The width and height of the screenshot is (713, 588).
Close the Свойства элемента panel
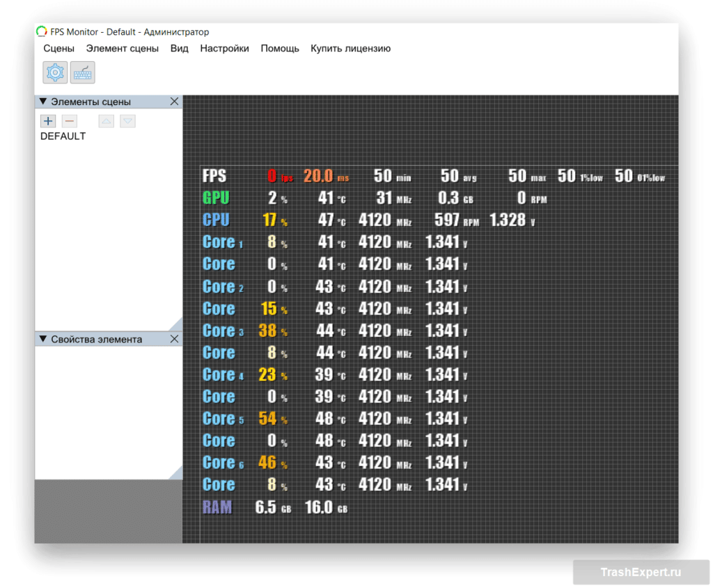click(x=174, y=339)
